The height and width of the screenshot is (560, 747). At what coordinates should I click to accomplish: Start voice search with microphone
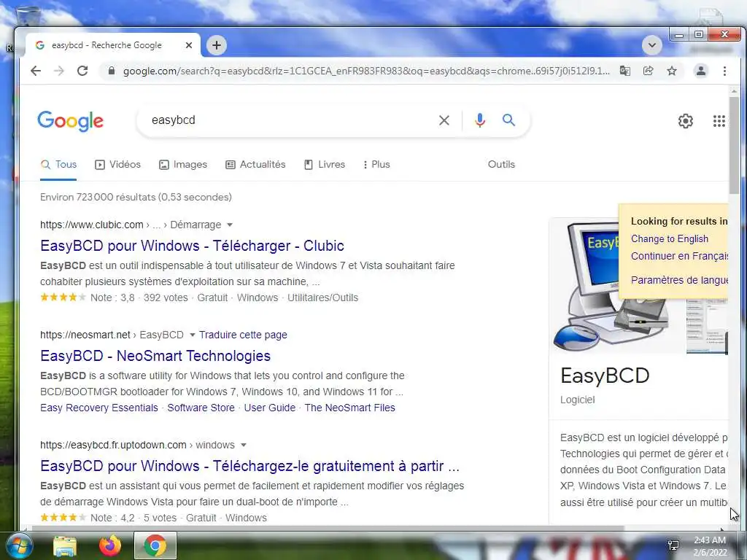[480, 120]
